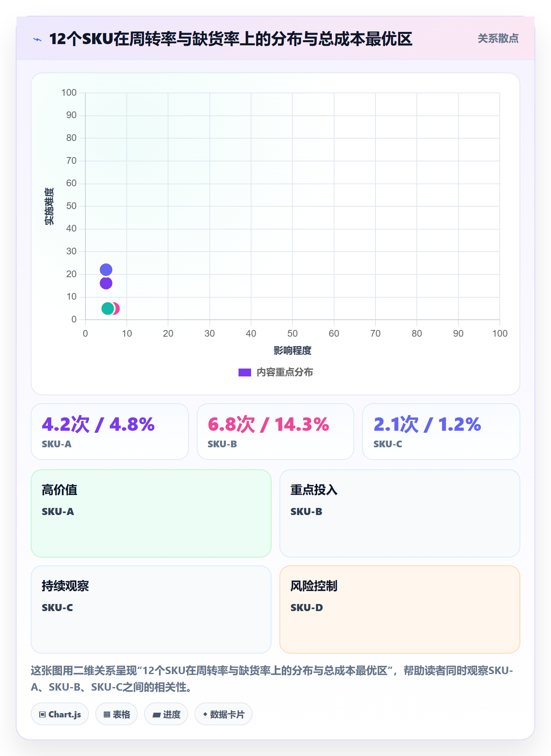Viewport: 551px width, 756px height.
Task: Click the pink scatter point behind teal
Action: 117,308
